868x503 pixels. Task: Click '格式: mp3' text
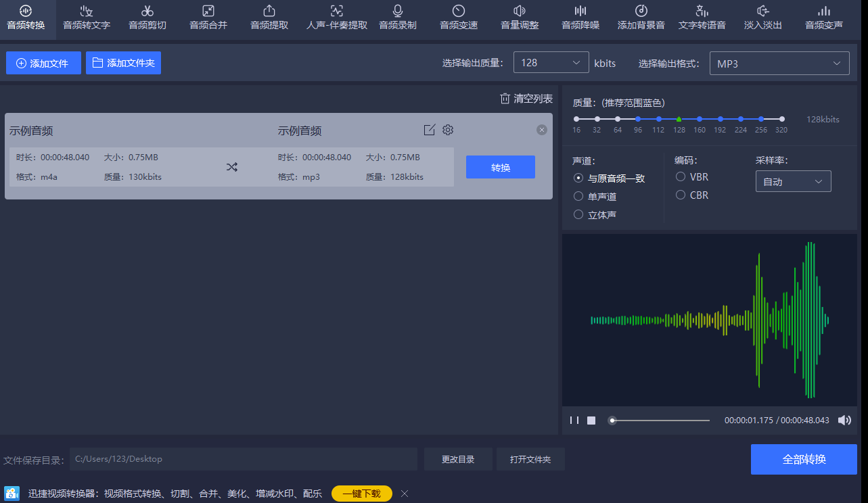[x=298, y=177]
